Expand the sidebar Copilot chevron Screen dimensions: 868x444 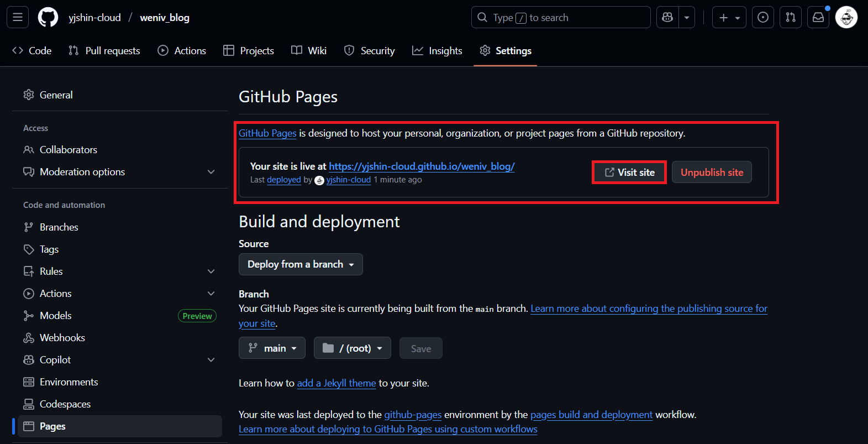point(211,360)
